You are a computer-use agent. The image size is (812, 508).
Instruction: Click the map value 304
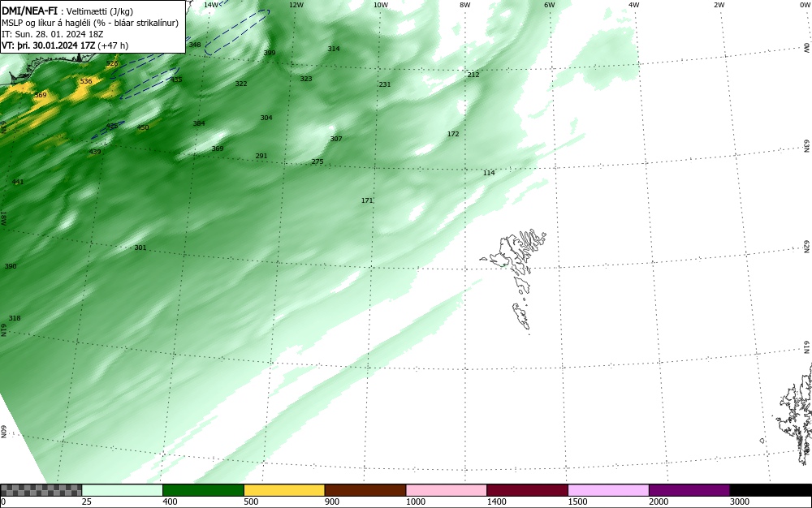[266, 118]
